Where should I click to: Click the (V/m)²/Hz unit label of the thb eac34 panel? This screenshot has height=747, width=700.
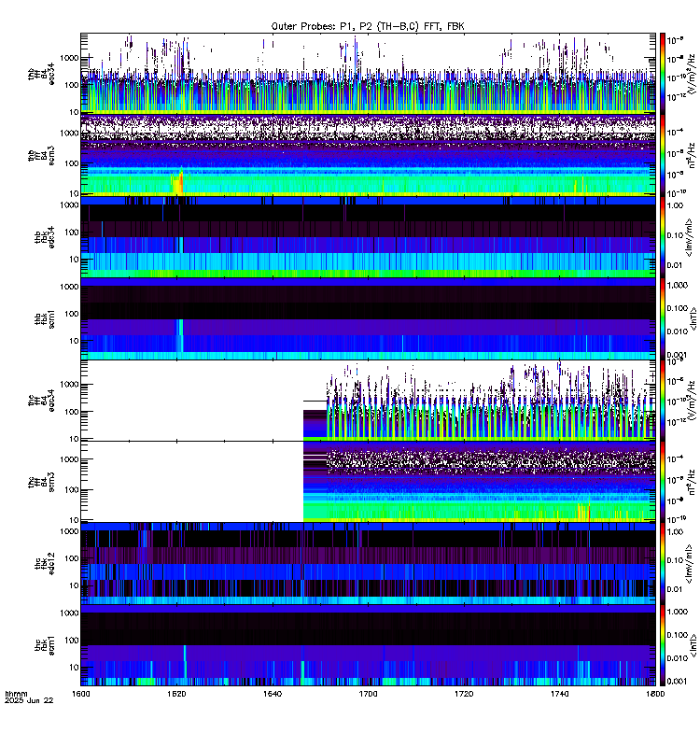(692, 74)
